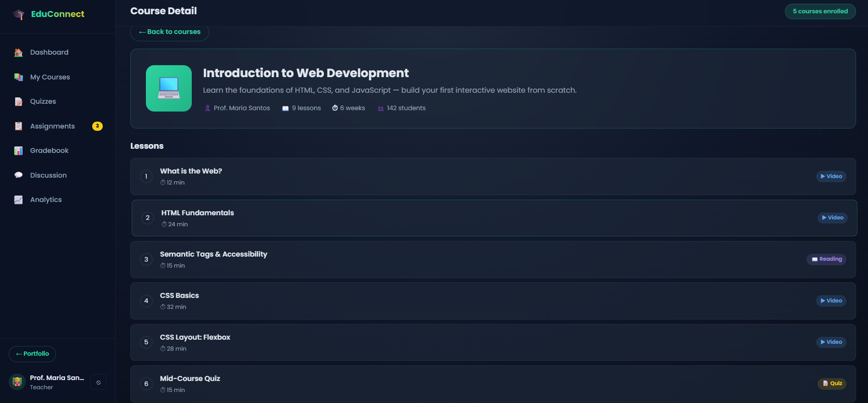Click the EduConnect graduation cap logo
The height and width of the screenshot is (403, 868).
(18, 14)
